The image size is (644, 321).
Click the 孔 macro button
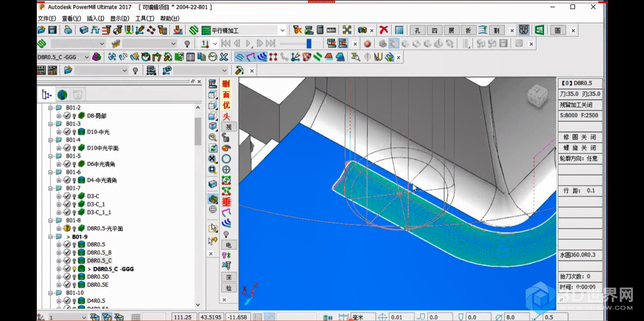coord(417,30)
